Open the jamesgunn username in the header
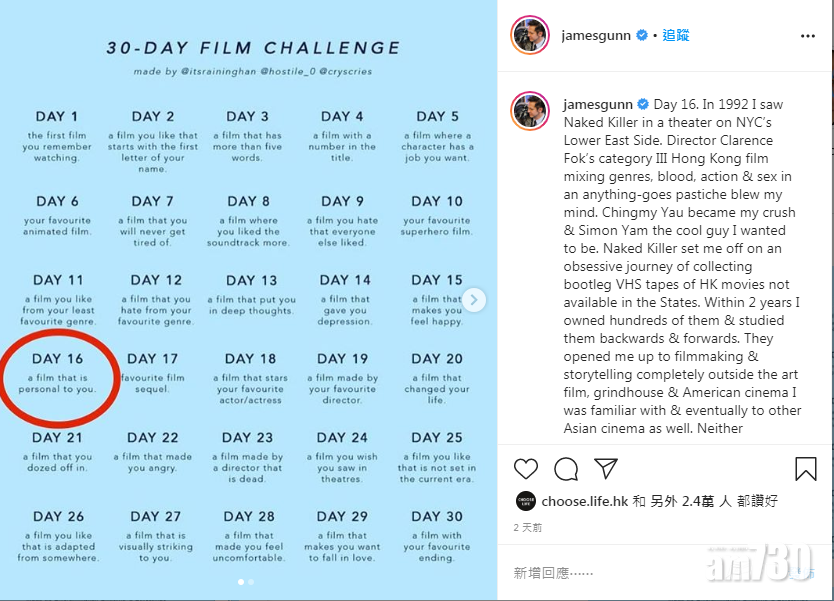This screenshot has height=601, width=834. click(x=596, y=36)
